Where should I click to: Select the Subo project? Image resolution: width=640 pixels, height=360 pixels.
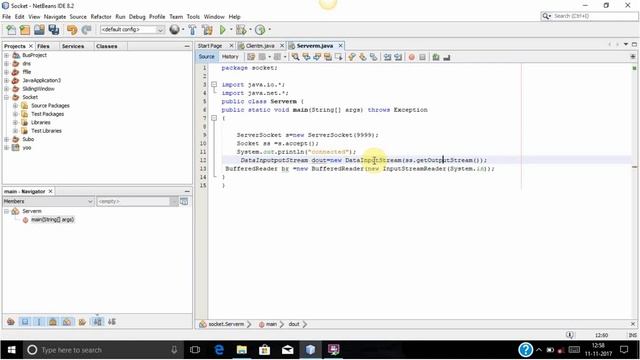pyautogui.click(x=28, y=139)
